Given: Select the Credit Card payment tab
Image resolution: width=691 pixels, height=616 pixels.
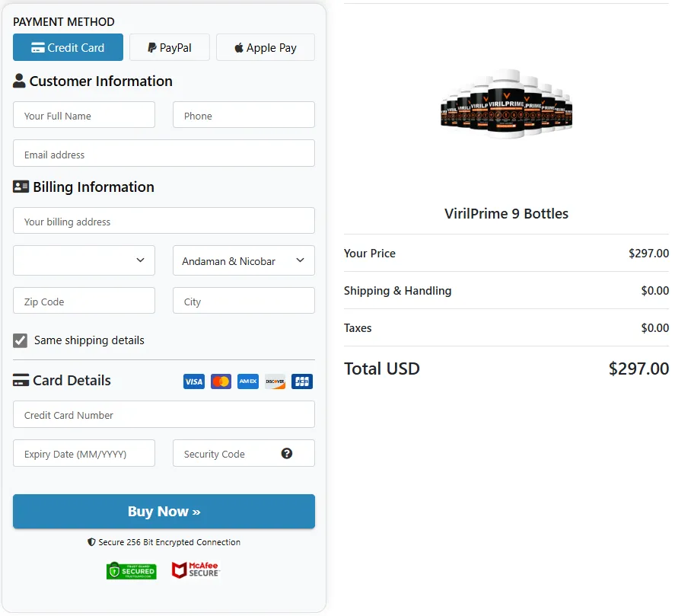Looking at the screenshot, I should (68, 47).
